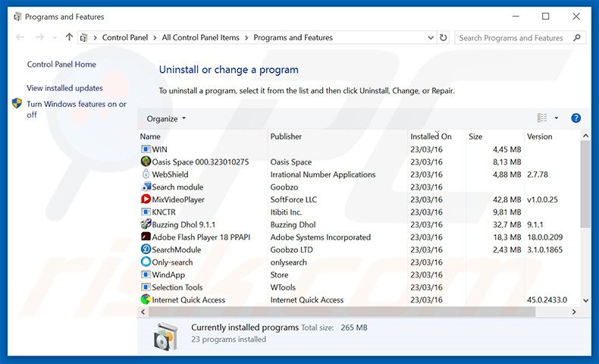Click the KNCTR program icon

tap(146, 212)
